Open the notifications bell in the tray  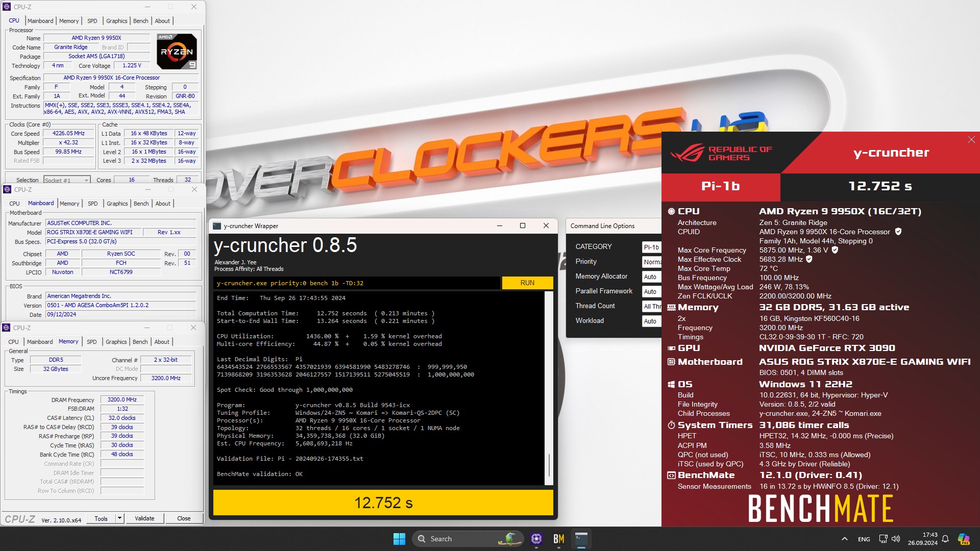945,539
